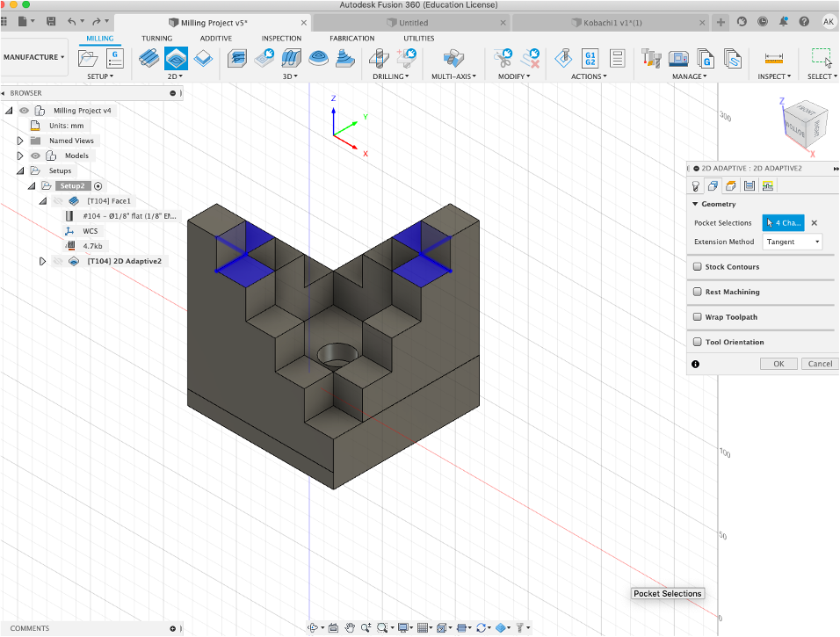This screenshot has width=840, height=637.
Task: Open the SETUP dropdown menu
Action: [x=100, y=76]
